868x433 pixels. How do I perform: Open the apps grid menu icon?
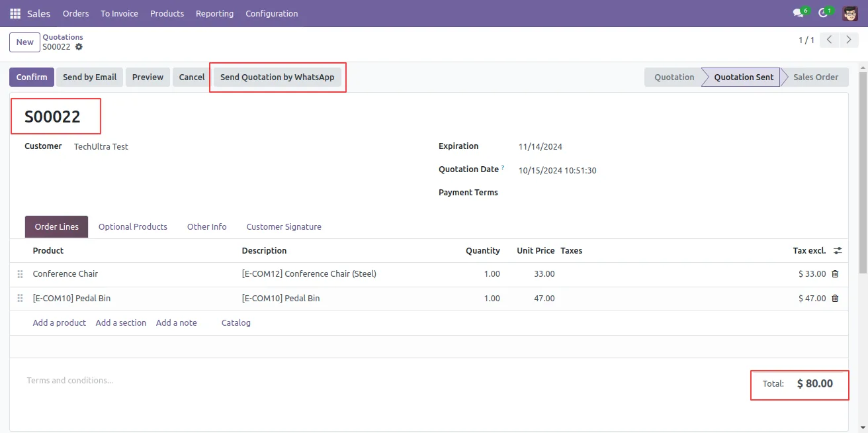[x=15, y=13]
